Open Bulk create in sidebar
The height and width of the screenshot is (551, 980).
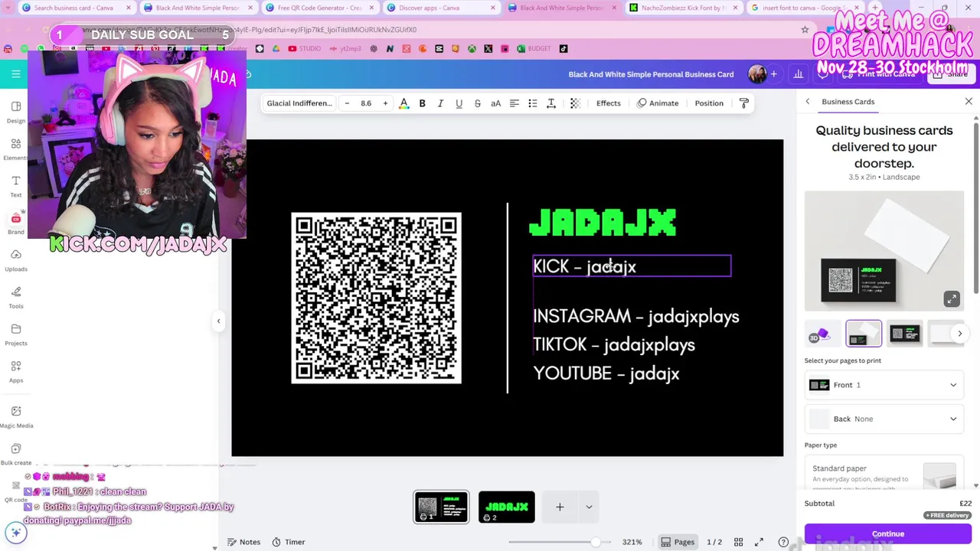(16, 454)
